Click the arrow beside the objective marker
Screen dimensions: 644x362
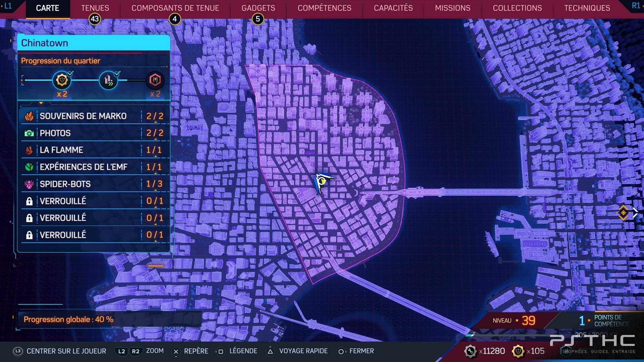point(635,213)
